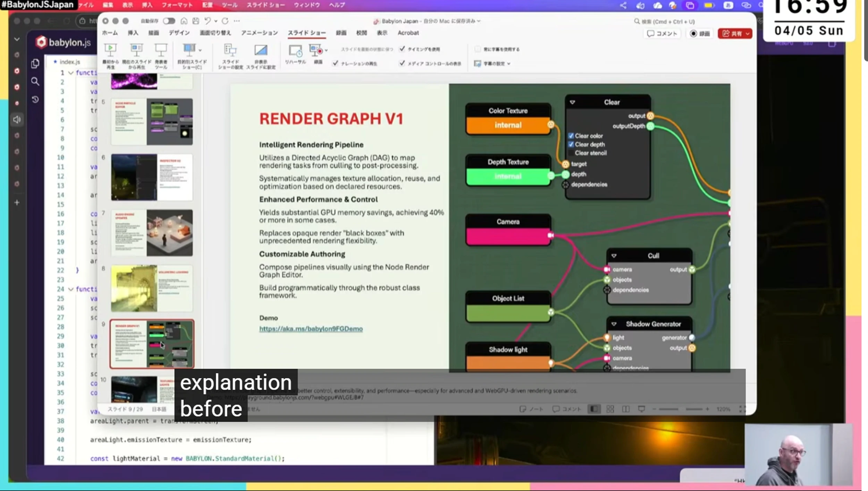The image size is (868, 491).
Task: Open the Design ribbon tab
Action: tap(179, 33)
